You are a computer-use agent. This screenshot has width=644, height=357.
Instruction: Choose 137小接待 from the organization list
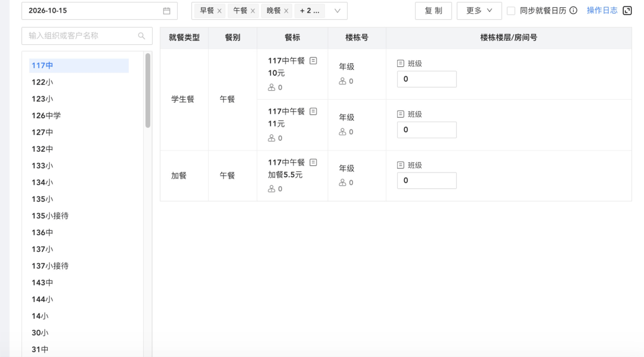pos(50,266)
